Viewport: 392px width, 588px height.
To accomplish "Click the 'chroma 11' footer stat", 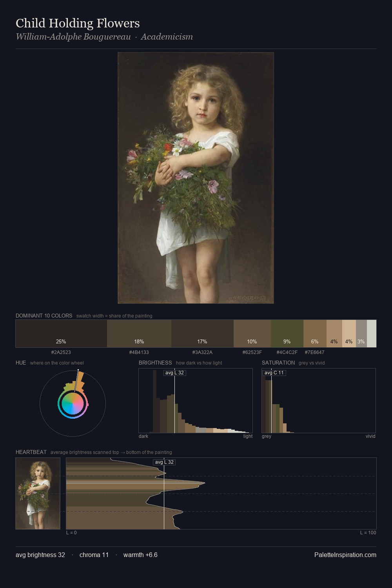I will point(94,555).
